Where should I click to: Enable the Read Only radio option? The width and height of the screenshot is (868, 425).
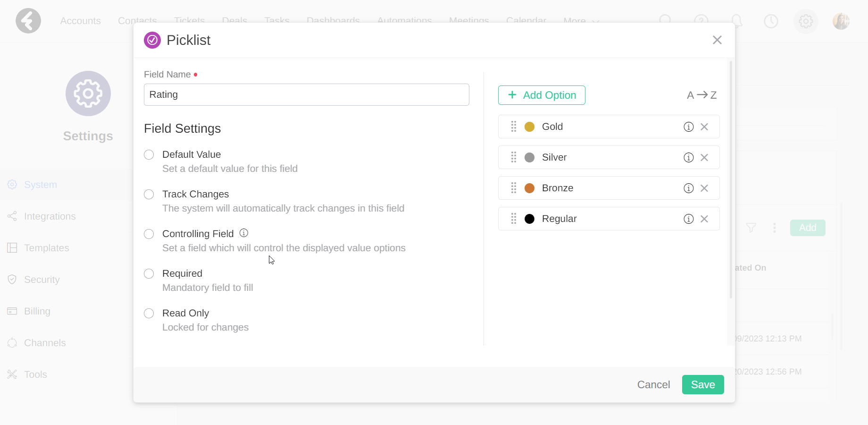click(x=149, y=314)
